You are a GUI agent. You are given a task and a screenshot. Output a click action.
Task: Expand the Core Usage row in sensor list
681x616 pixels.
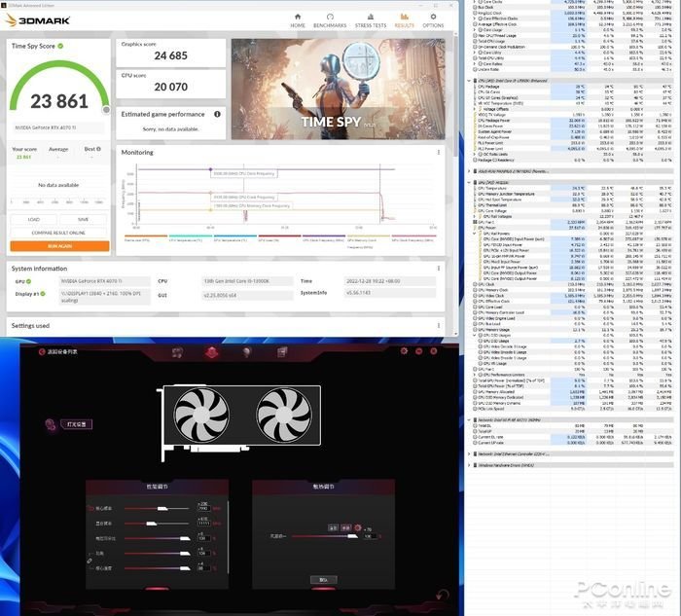[475, 30]
